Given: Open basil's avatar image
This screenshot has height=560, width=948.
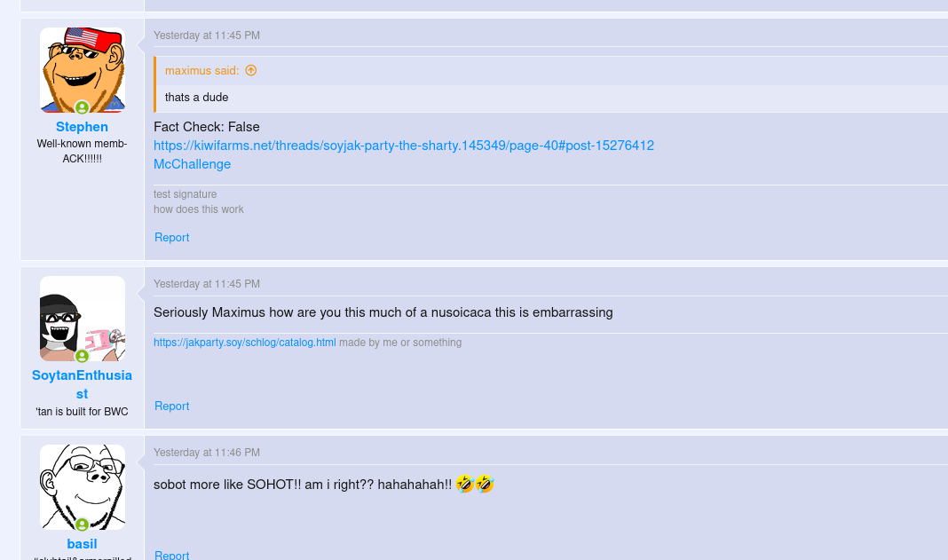Looking at the screenshot, I should [x=82, y=486].
